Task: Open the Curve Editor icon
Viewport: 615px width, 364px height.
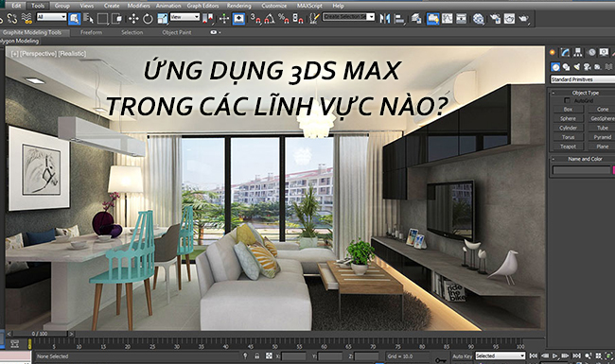Action: pos(448,18)
